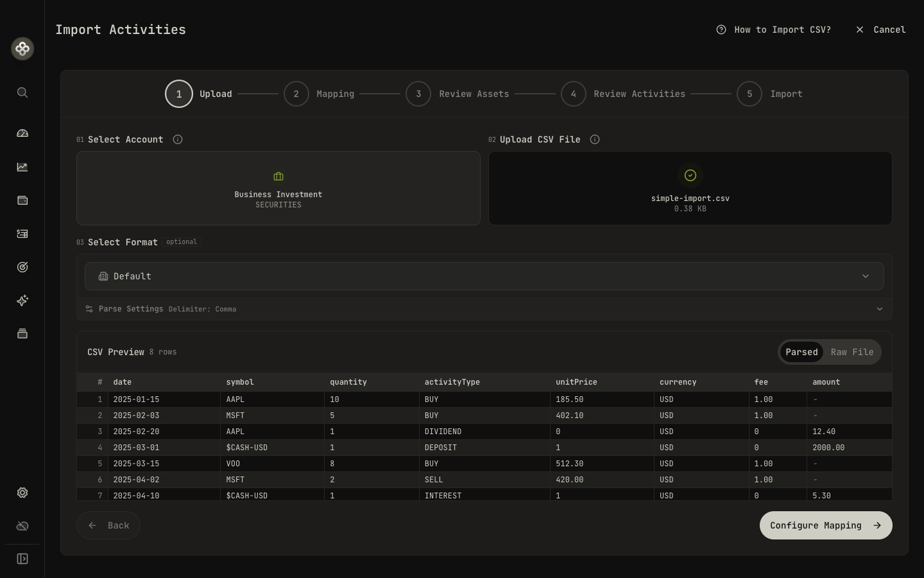Go to step 4 Review Activities
Viewport: 924px width, 578px height.
pos(623,94)
